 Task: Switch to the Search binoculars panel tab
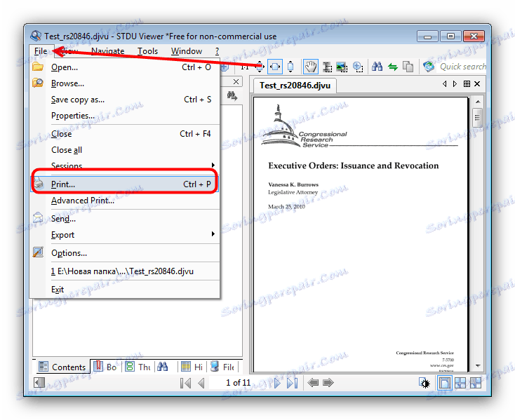coord(163,367)
